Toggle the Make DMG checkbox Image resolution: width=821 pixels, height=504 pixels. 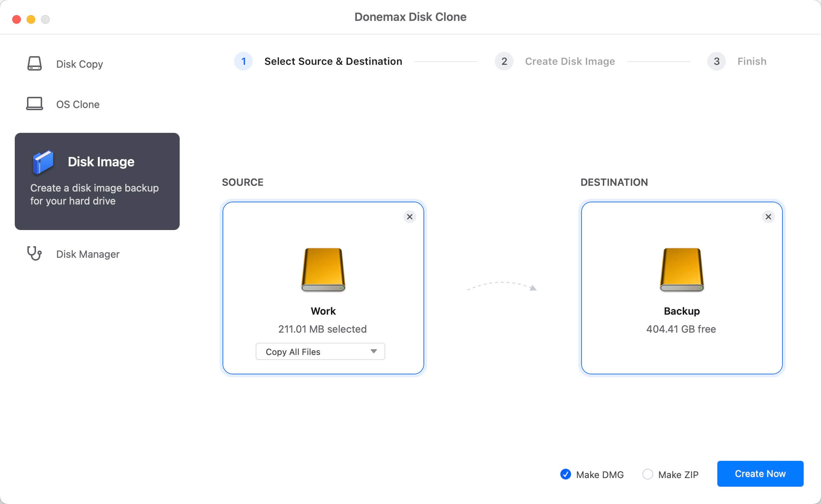click(565, 473)
